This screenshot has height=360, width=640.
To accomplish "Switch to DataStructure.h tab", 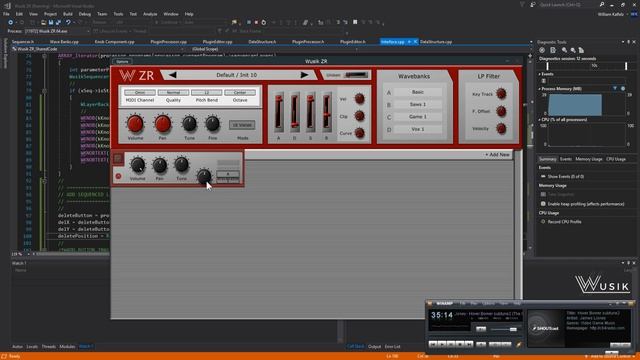I will coord(262,42).
